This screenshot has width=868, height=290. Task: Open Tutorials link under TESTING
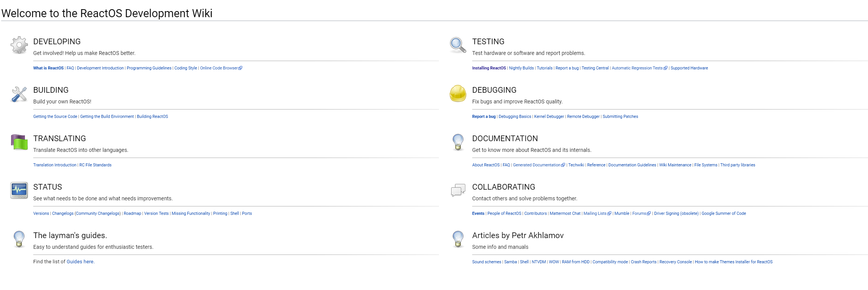545,68
